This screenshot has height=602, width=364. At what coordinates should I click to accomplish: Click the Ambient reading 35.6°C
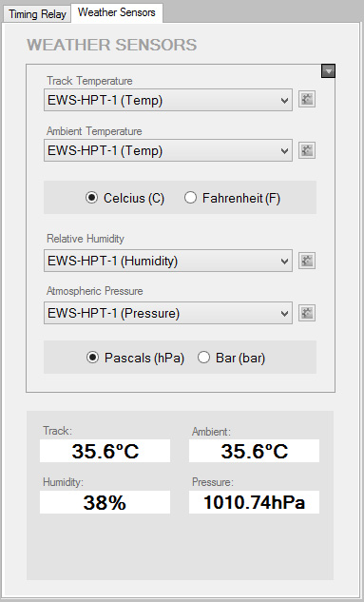[x=254, y=451]
